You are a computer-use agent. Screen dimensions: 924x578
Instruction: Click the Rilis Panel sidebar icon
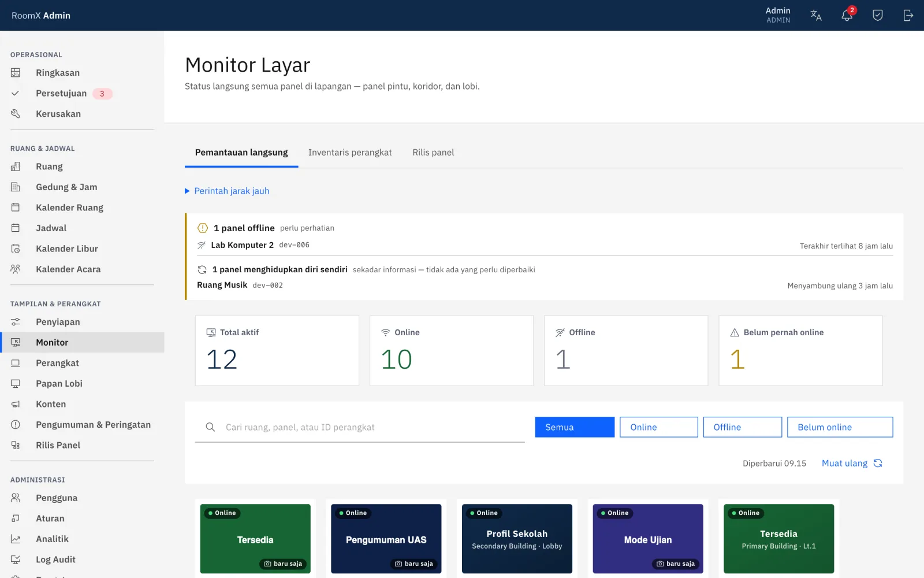pos(16,445)
